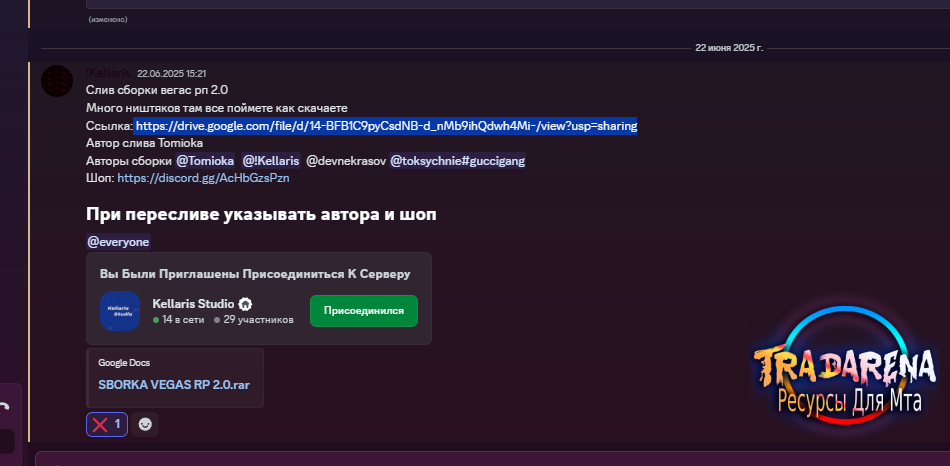
Task: Open the add reaction smiley icon
Action: (146, 424)
